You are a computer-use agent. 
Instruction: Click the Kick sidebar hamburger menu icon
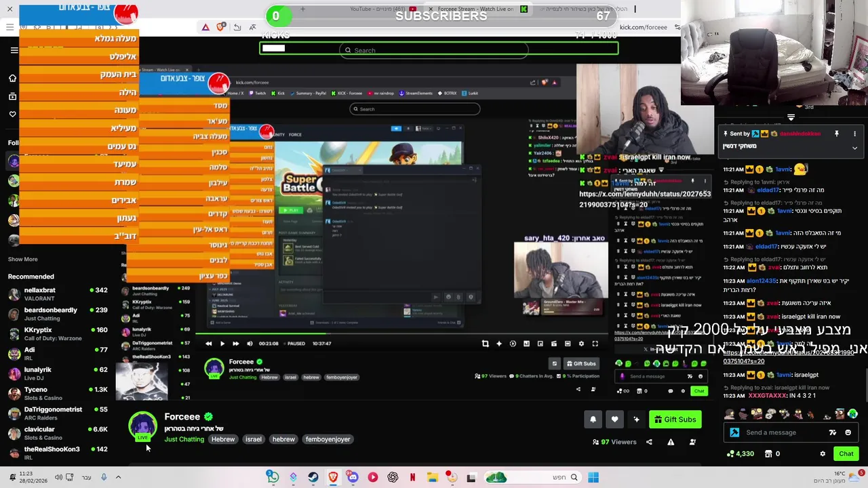click(14, 50)
